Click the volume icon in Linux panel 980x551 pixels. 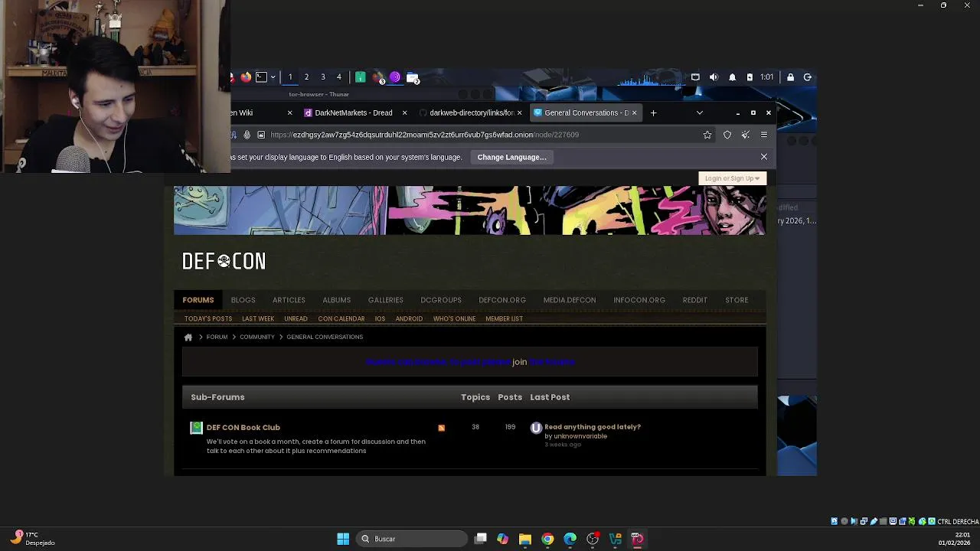click(714, 77)
